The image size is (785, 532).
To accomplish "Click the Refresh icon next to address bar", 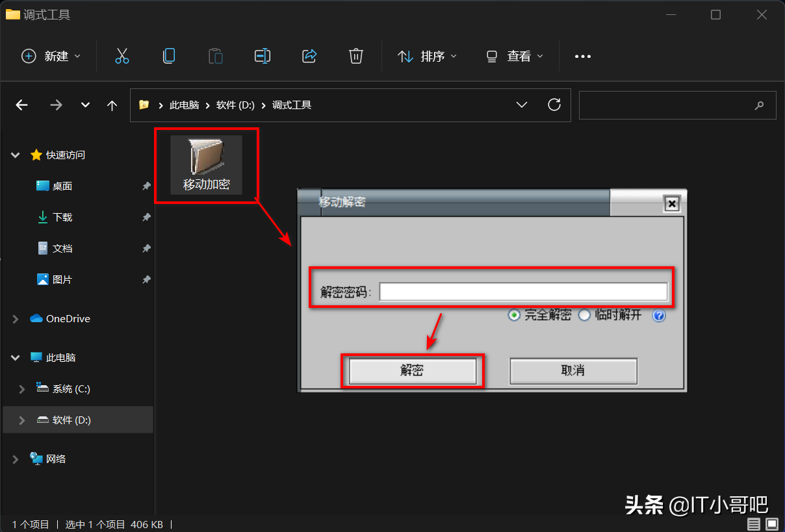I will tap(554, 105).
